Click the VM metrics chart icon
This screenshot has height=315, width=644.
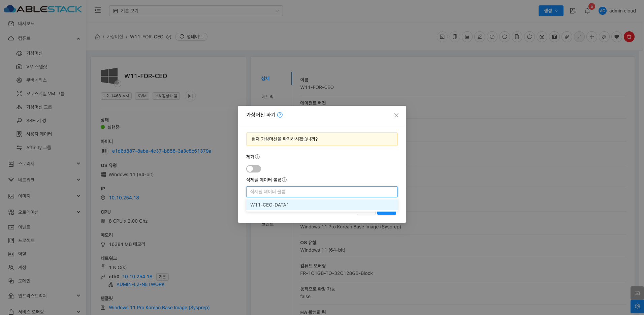[467, 37]
